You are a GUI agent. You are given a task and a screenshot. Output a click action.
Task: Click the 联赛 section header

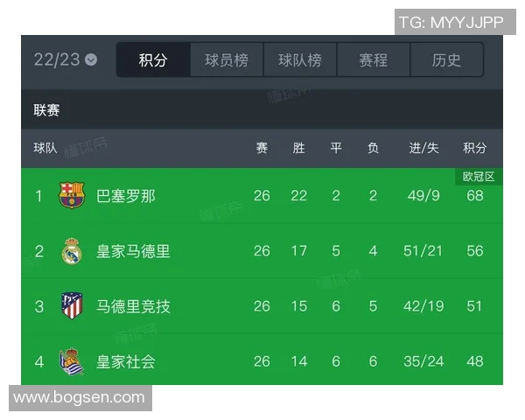click(47, 110)
